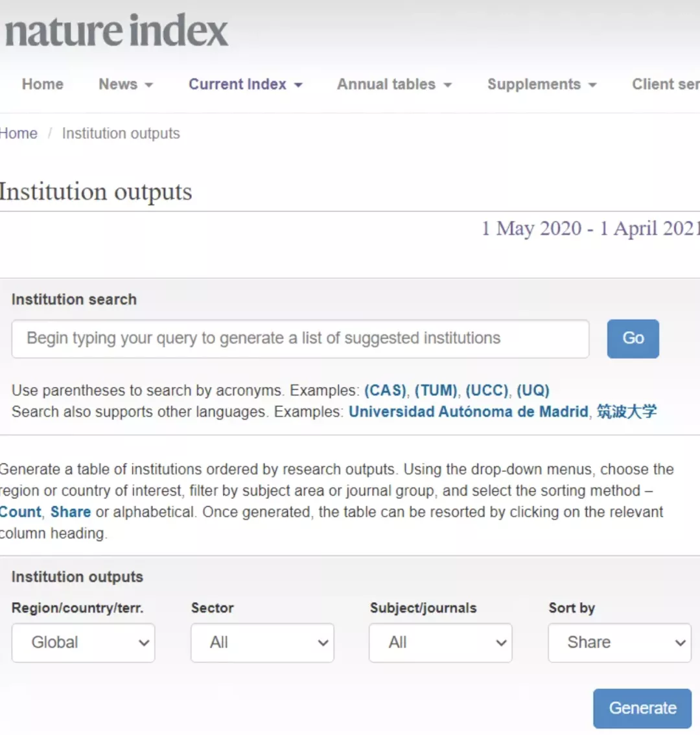Click the (TUM) acronym example link
Image resolution: width=700 pixels, height=735 pixels.
436,391
